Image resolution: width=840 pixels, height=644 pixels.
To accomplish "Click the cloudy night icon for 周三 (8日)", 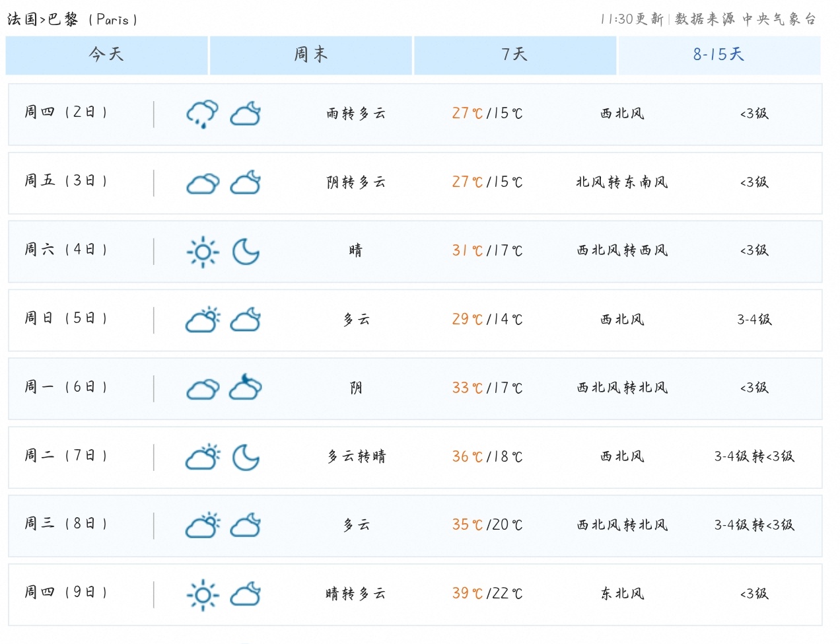I will click(246, 526).
